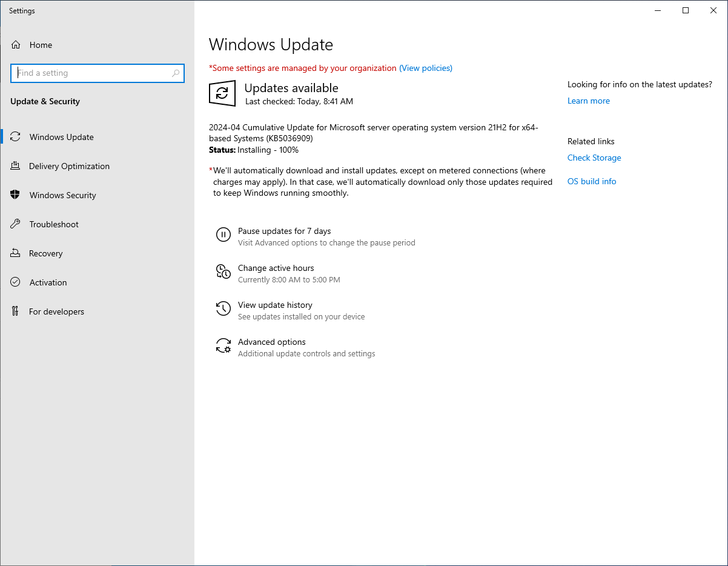
Task: Click the Windows Security shield icon
Action: [16, 195]
